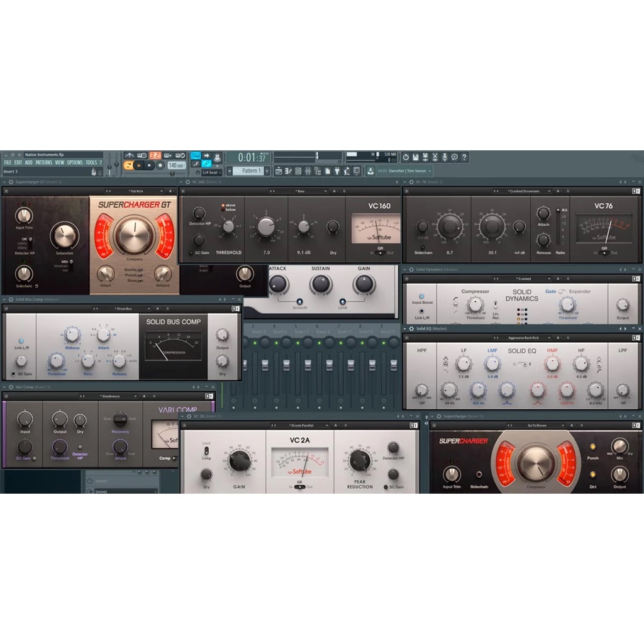
Task: Open Supercharger GT window gear settings
Action: 11,182
